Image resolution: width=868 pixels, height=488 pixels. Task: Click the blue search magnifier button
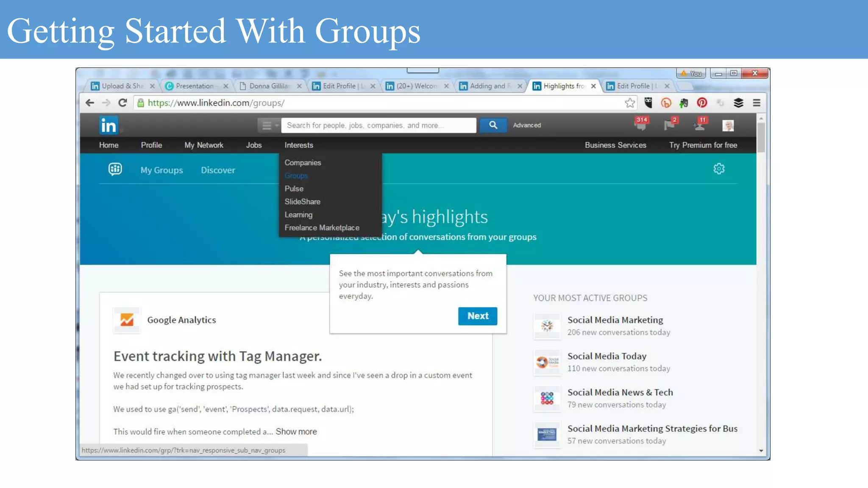point(493,125)
